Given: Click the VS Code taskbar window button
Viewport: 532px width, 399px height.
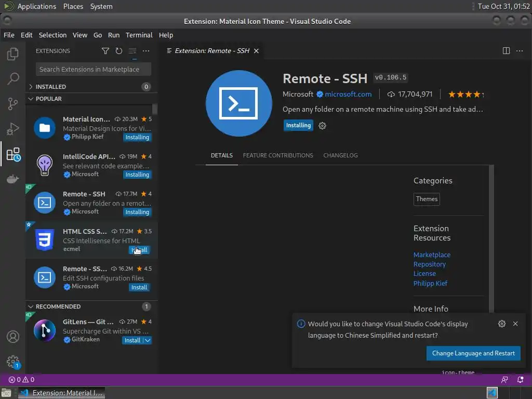Looking at the screenshot, I should (61, 393).
